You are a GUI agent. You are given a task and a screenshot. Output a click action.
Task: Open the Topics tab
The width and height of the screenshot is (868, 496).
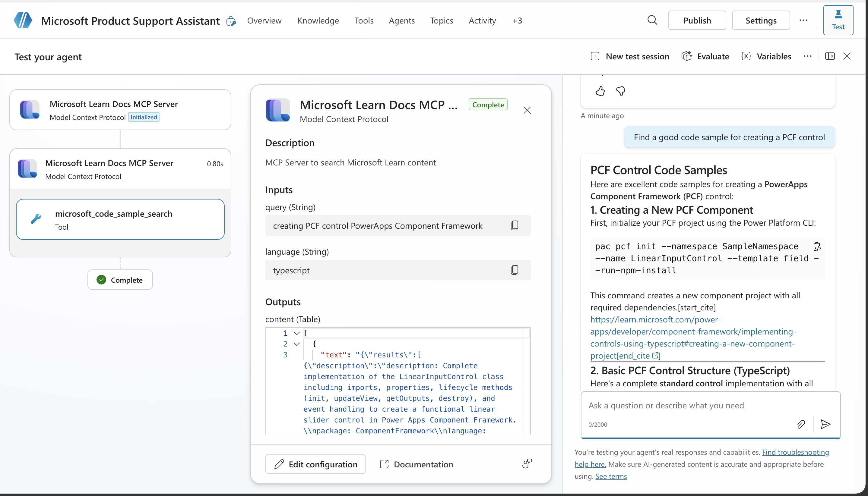(x=442, y=20)
